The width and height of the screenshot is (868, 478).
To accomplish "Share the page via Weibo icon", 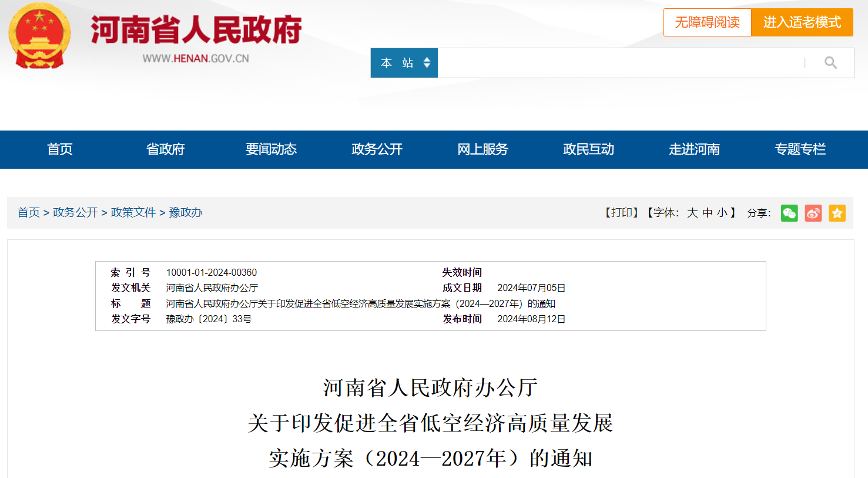I will coord(813,213).
